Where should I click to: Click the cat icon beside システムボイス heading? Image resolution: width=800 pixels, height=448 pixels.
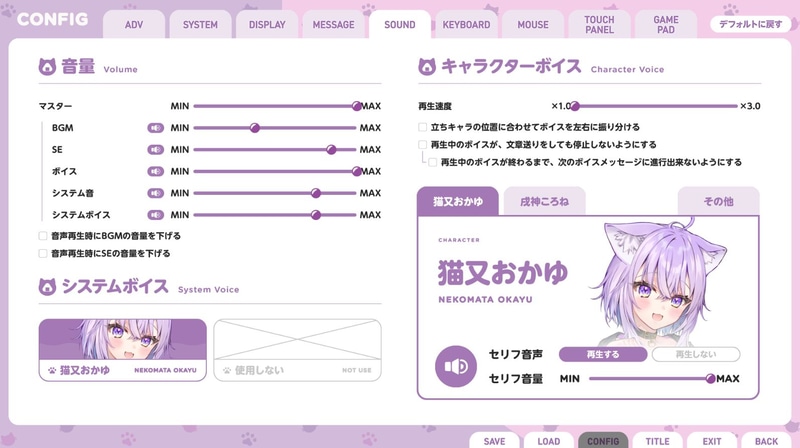pyautogui.click(x=47, y=287)
